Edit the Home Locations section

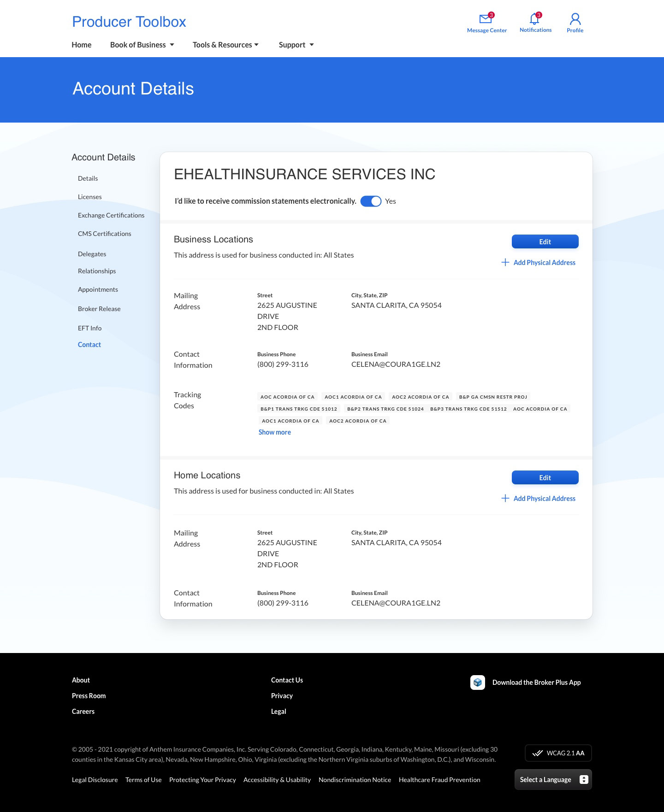pyautogui.click(x=545, y=477)
